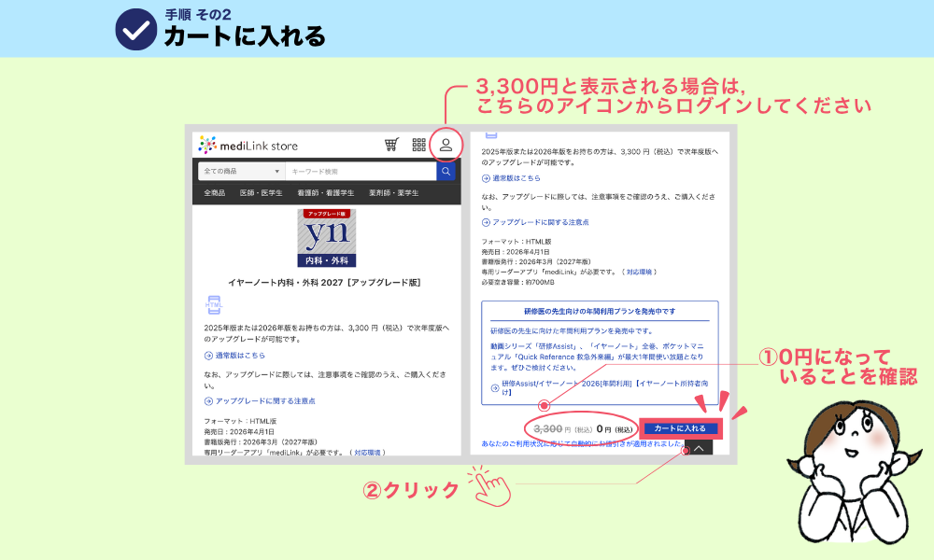Select the 全商品 navigation tab
934x560 pixels.
coord(216,193)
